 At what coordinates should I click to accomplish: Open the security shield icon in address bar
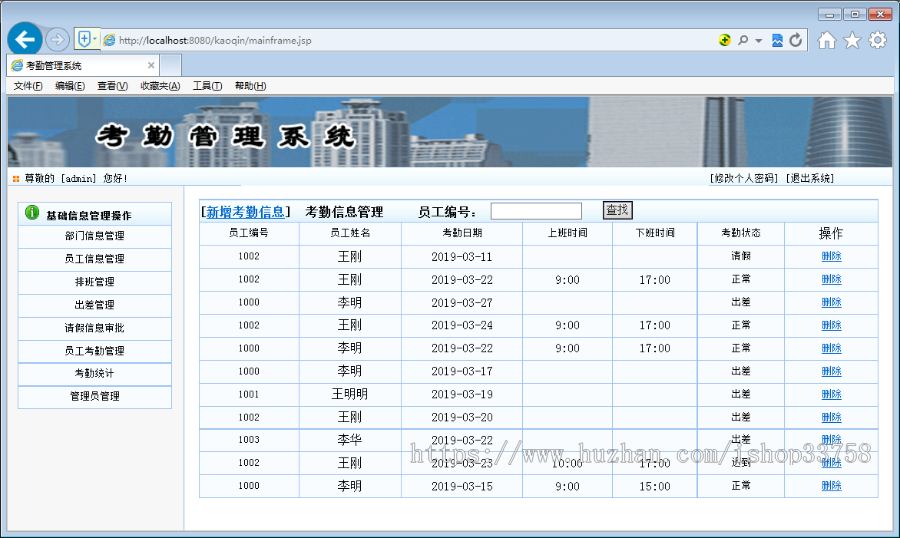point(84,39)
